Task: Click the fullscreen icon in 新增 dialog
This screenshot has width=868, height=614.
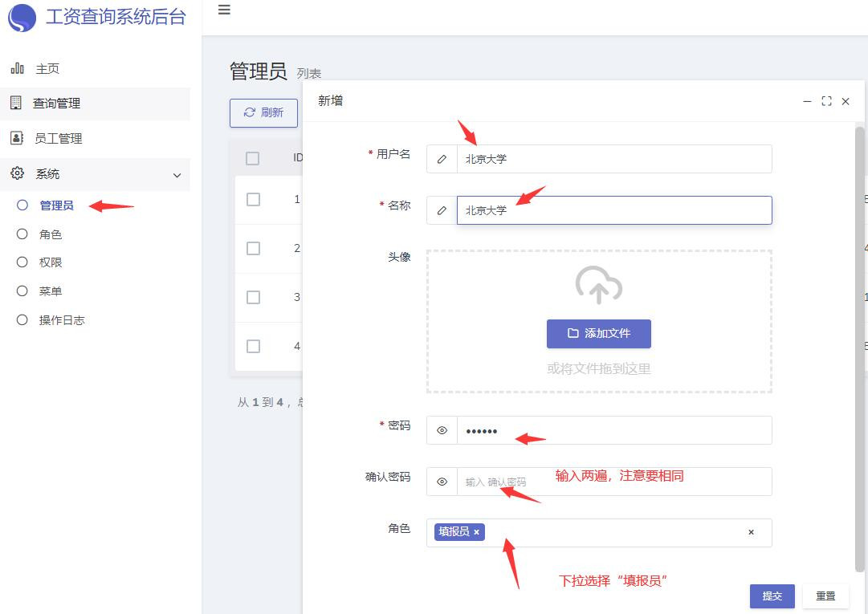Action: coord(826,102)
